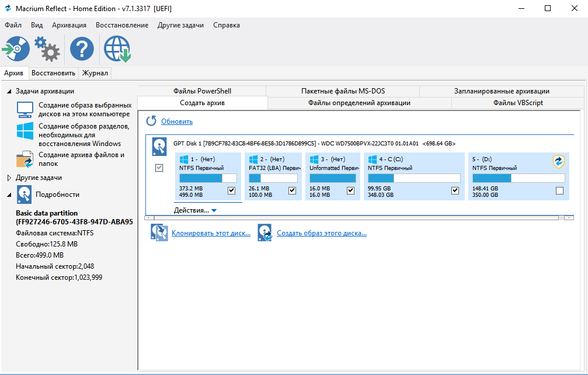Click Windows logo on partition 4 C:
588x375 pixels.
pyautogui.click(x=373, y=159)
